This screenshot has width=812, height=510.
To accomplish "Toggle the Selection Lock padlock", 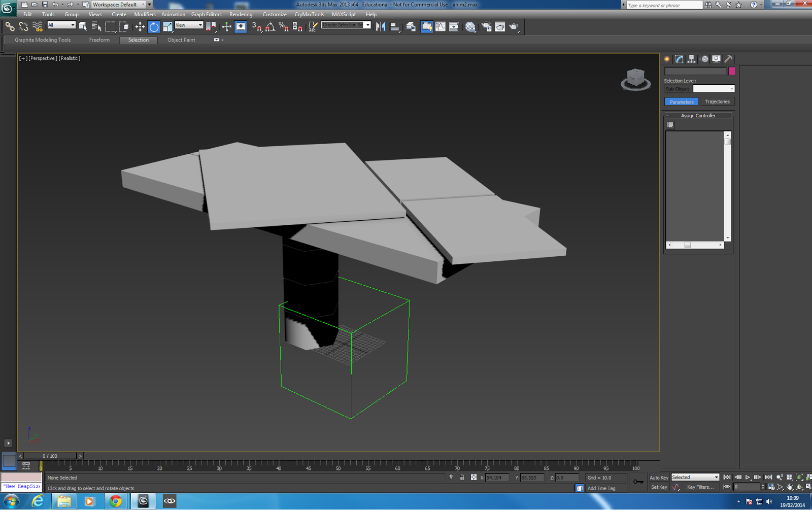I will point(462,477).
